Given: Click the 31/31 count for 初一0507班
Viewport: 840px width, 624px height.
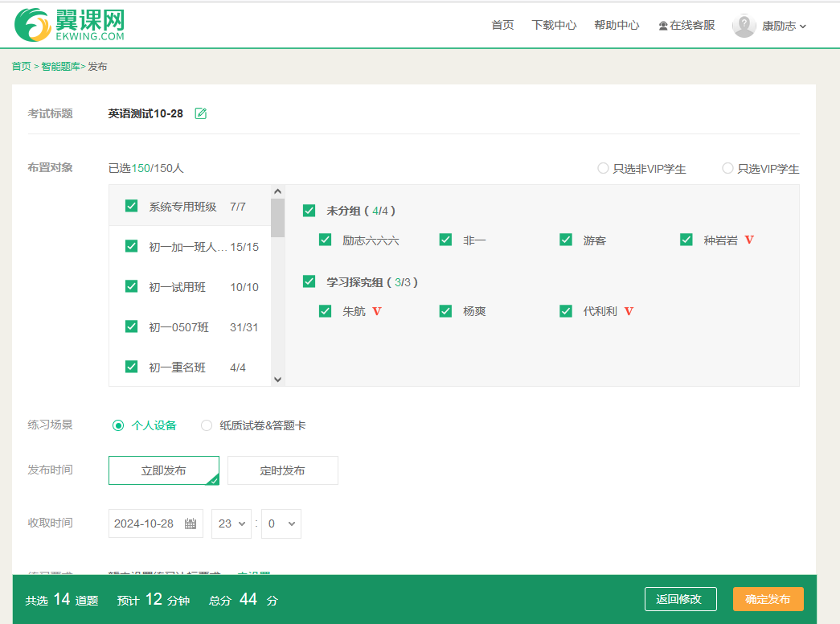Looking at the screenshot, I should click(244, 327).
